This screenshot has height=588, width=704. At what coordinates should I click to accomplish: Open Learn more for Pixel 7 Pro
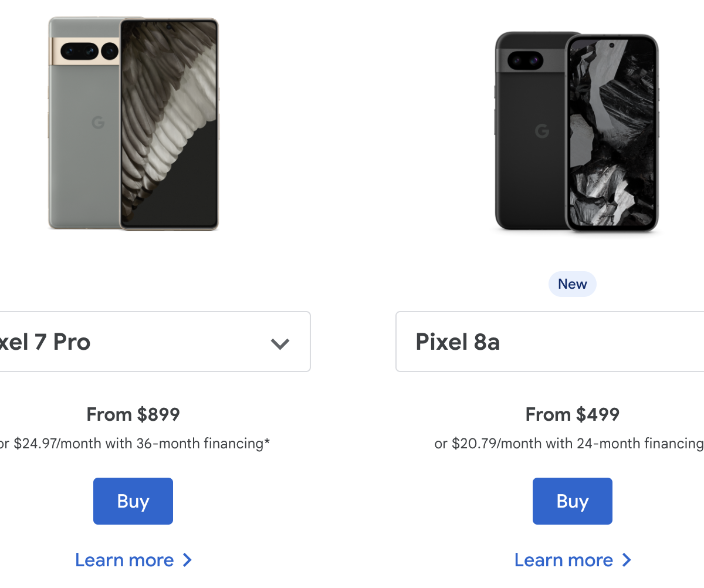point(124,560)
